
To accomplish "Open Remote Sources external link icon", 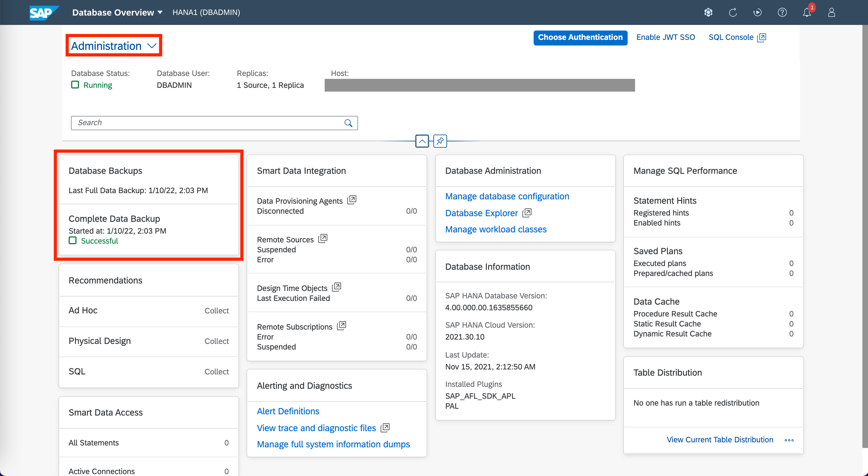I will tap(323, 239).
